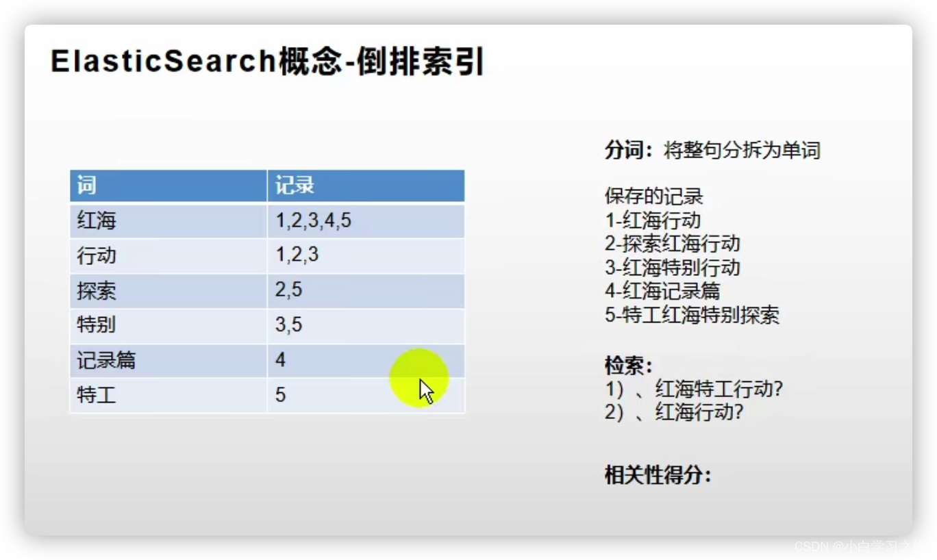
Task: Click the table cell '行动'
Action: point(168,256)
